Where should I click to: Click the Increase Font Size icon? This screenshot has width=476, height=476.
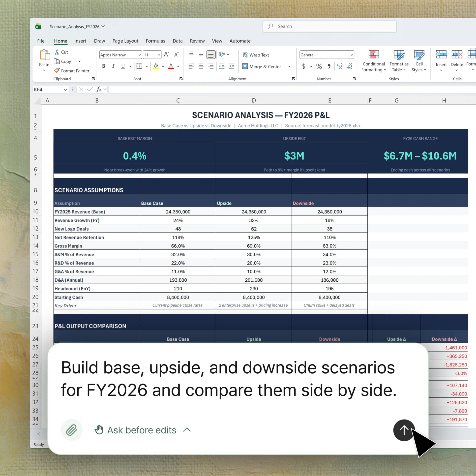(167, 55)
